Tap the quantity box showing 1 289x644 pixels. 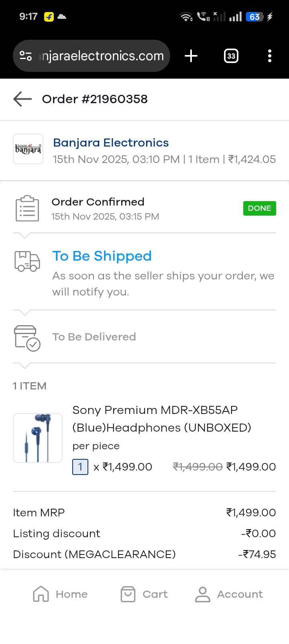80,467
